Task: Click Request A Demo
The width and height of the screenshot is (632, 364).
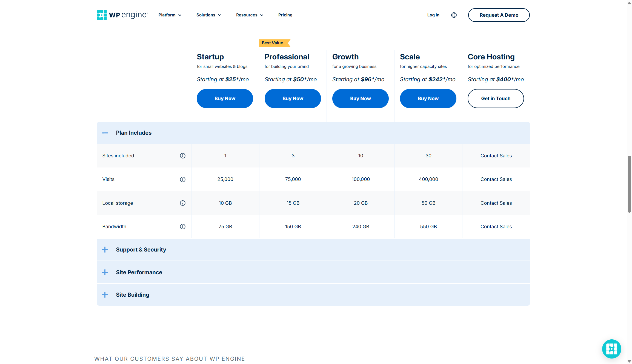Action: [499, 15]
